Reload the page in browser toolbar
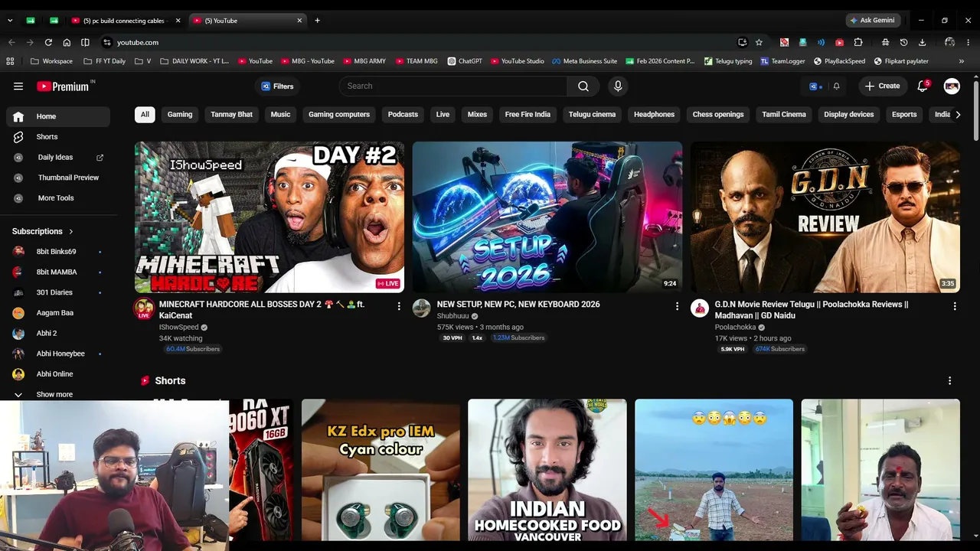 tap(48, 42)
